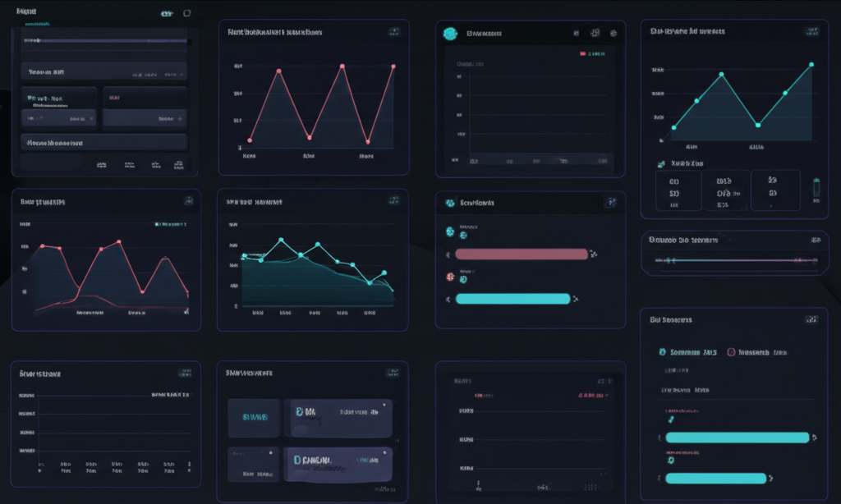Click the app title in the top menu bar

[26, 11]
